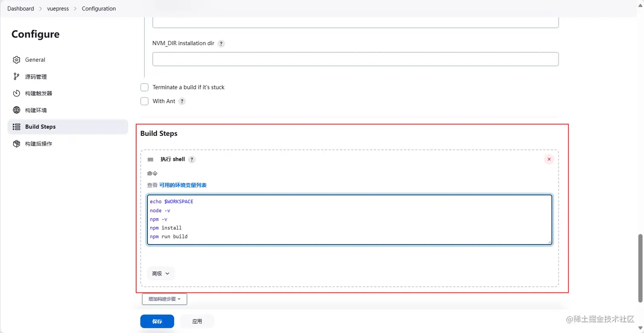Viewport: 644px width, 333px height.
Task: Click the Build Steps list icon
Action: (16, 127)
